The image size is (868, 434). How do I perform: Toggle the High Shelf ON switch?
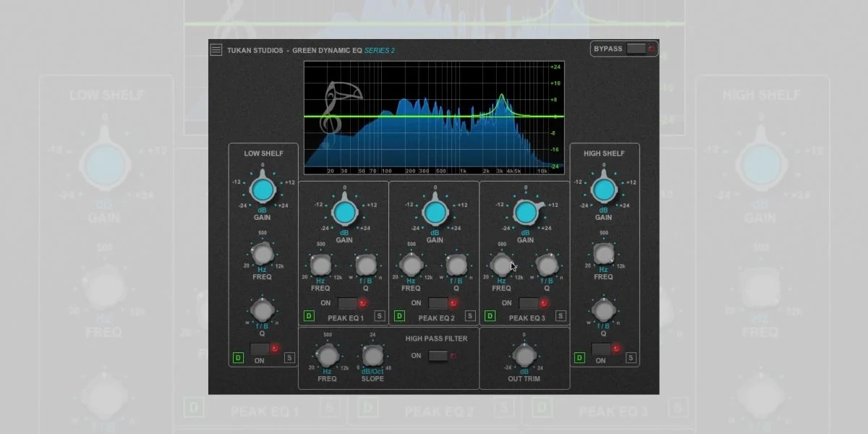601,349
